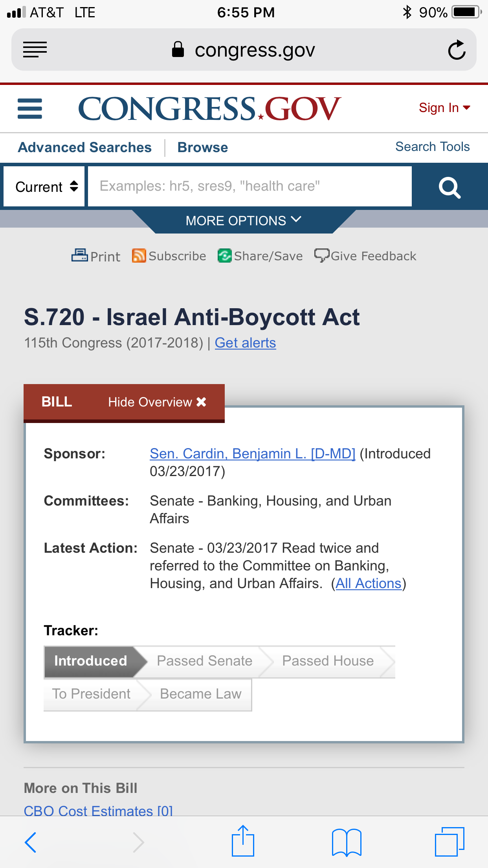Viewport: 488px width, 868px height.
Task: Open the Congress.gov hamburger menu
Action: point(30,108)
